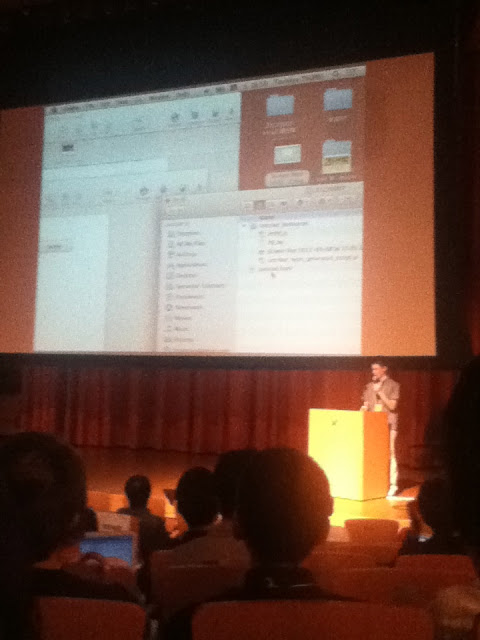Select the landscape image thumbnail on the desktop

337,156
